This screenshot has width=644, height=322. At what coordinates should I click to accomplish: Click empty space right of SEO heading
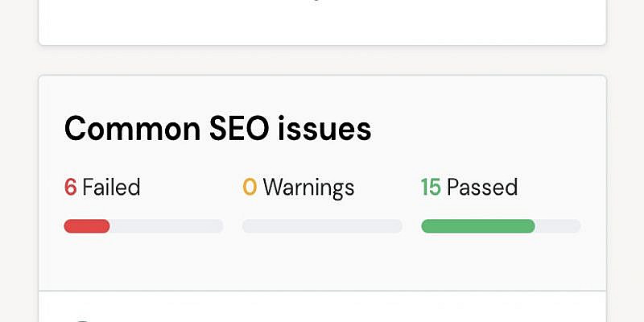491,129
